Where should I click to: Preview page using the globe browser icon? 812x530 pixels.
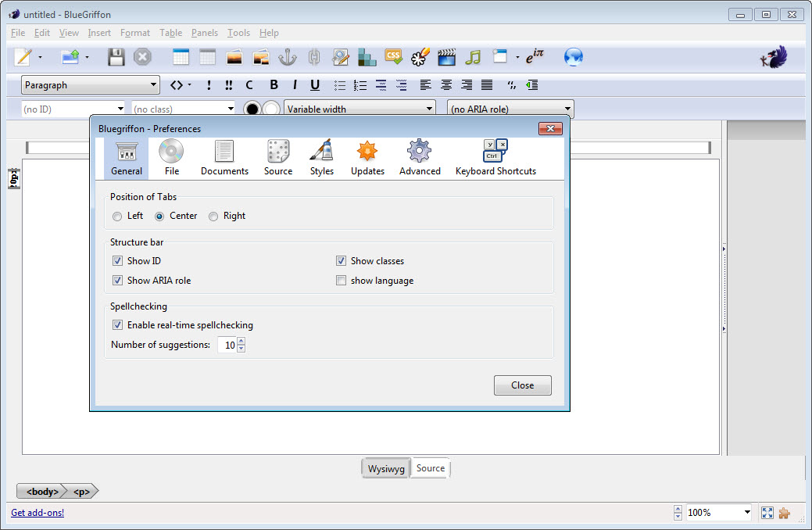click(574, 57)
